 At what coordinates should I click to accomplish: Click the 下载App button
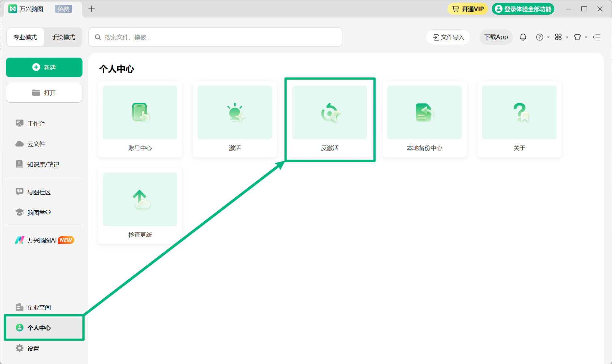click(496, 37)
